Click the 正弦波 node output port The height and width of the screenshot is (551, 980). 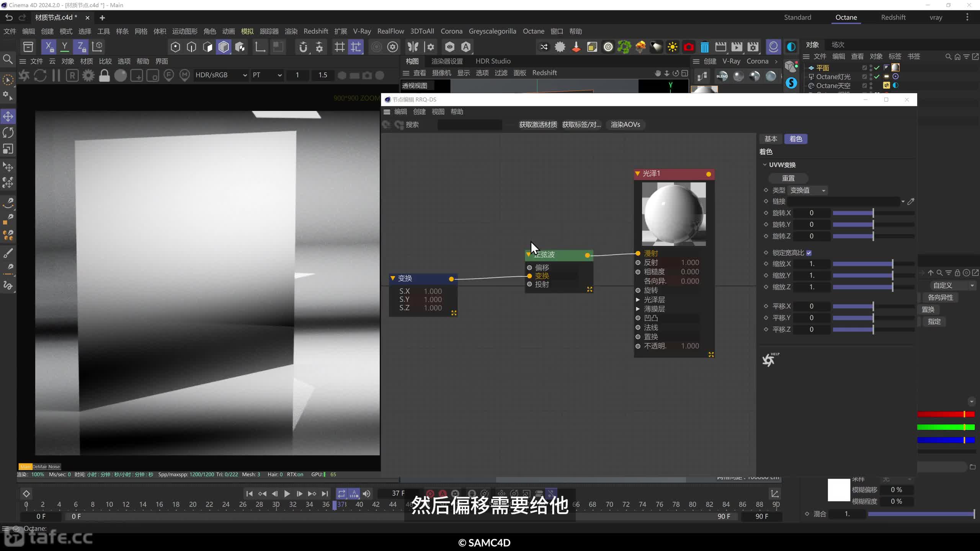click(587, 255)
